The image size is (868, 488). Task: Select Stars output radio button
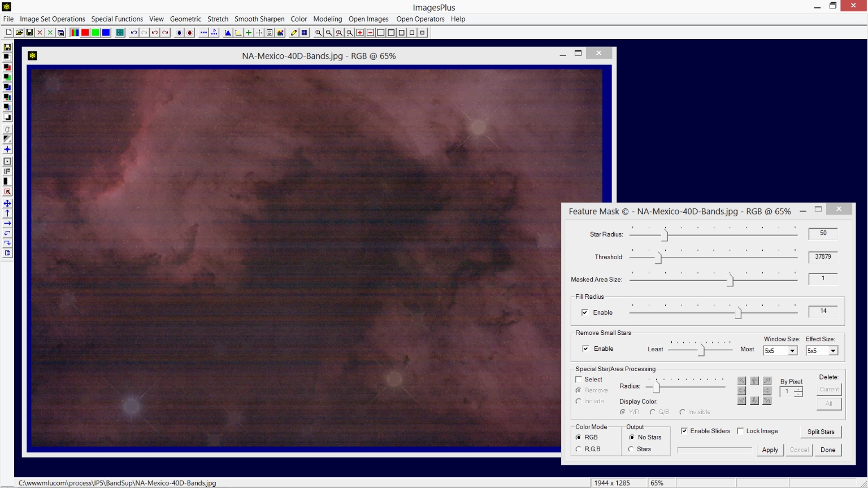tap(631, 449)
